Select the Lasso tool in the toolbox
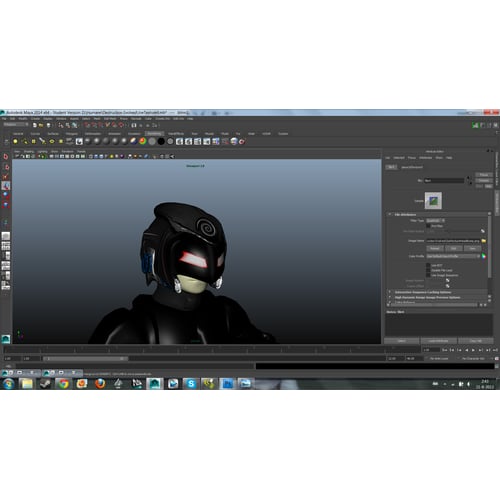 pyautogui.click(x=6, y=166)
